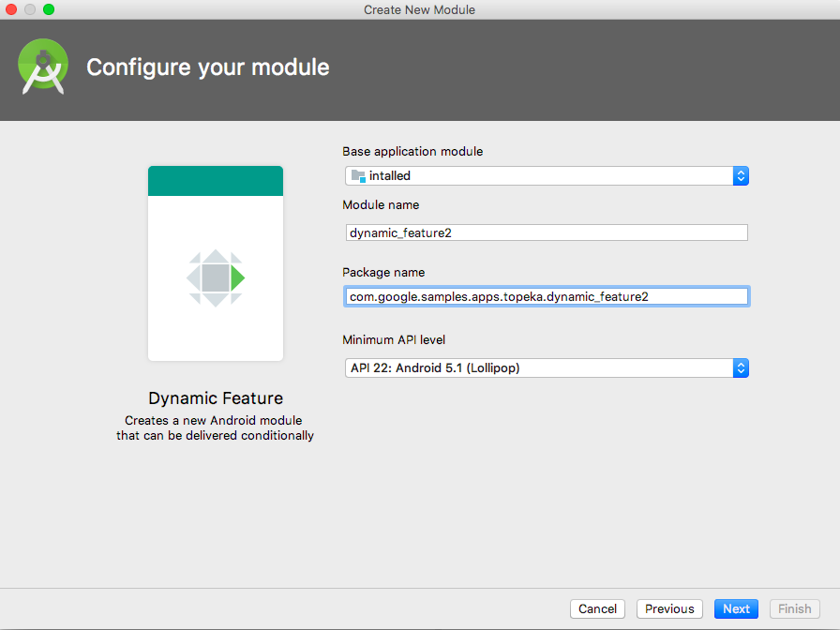Select the 'intalled' base module combo box
840x630 pixels.
[x=538, y=175]
